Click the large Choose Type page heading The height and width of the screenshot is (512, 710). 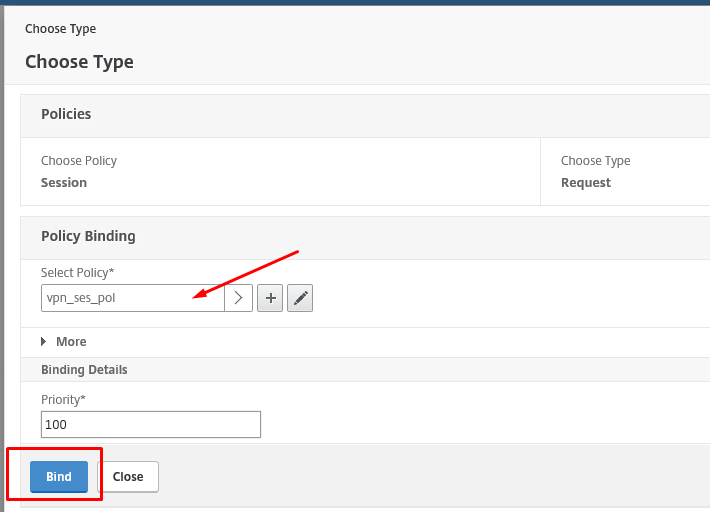[x=79, y=62]
